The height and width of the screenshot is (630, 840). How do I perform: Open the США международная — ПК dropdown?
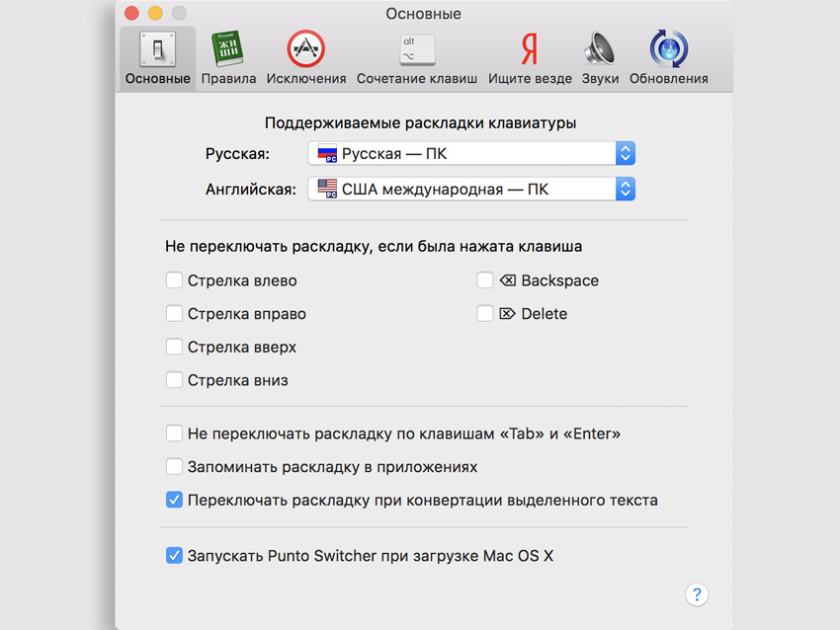[x=471, y=189]
